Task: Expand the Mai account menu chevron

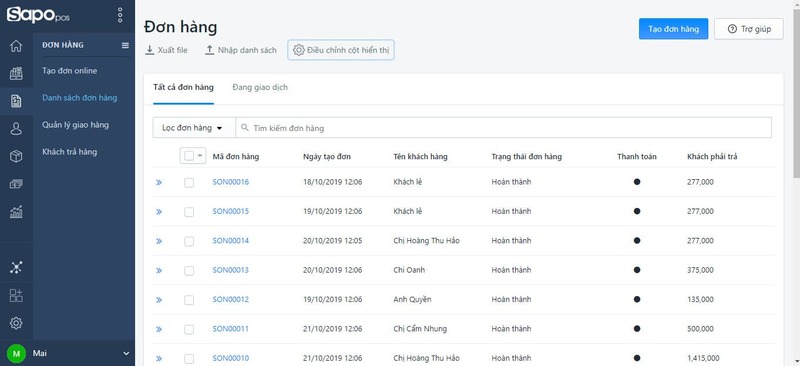Action: click(x=127, y=353)
